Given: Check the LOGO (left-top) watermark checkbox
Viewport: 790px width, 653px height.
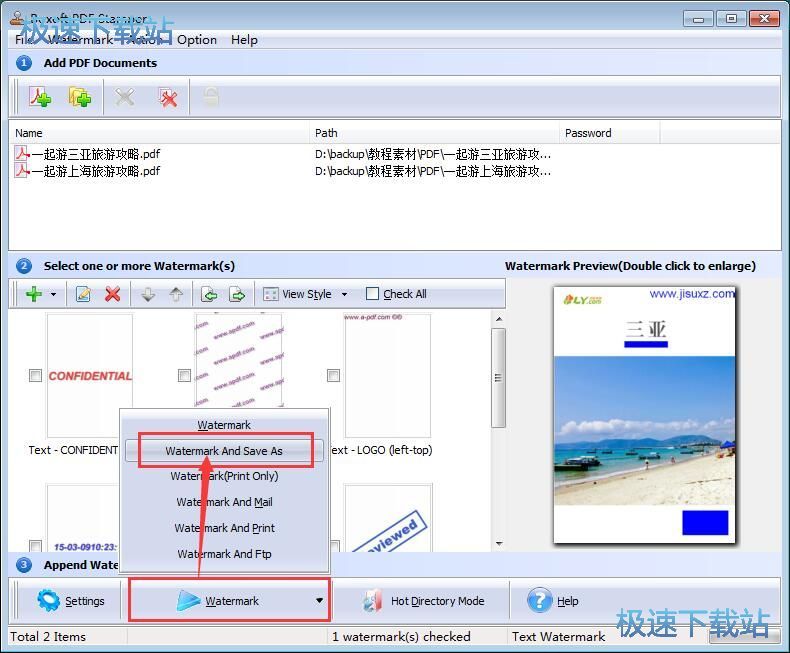Looking at the screenshot, I should [334, 375].
